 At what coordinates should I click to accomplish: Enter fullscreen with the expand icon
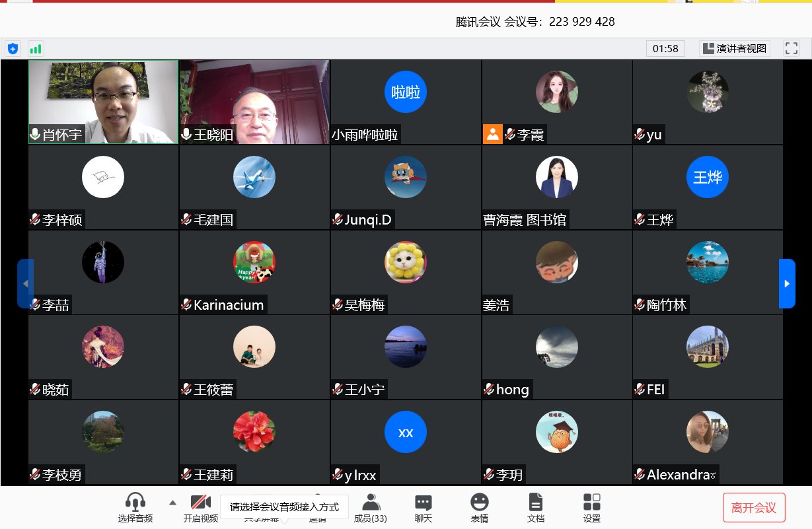pyautogui.click(x=791, y=48)
